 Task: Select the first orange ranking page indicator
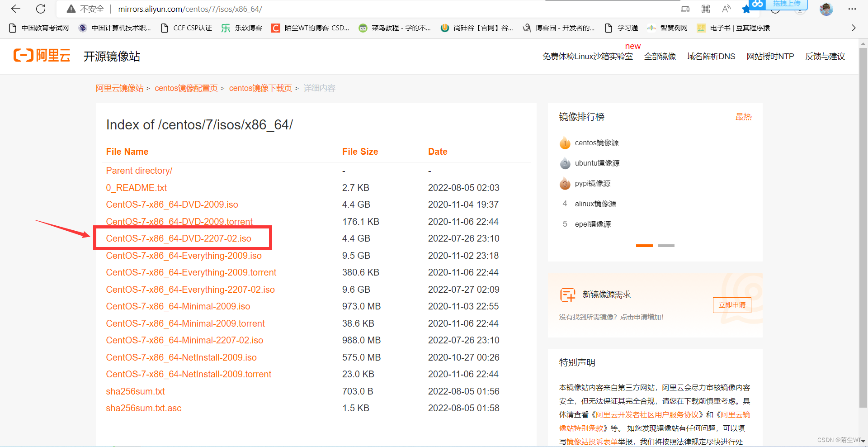tap(645, 246)
